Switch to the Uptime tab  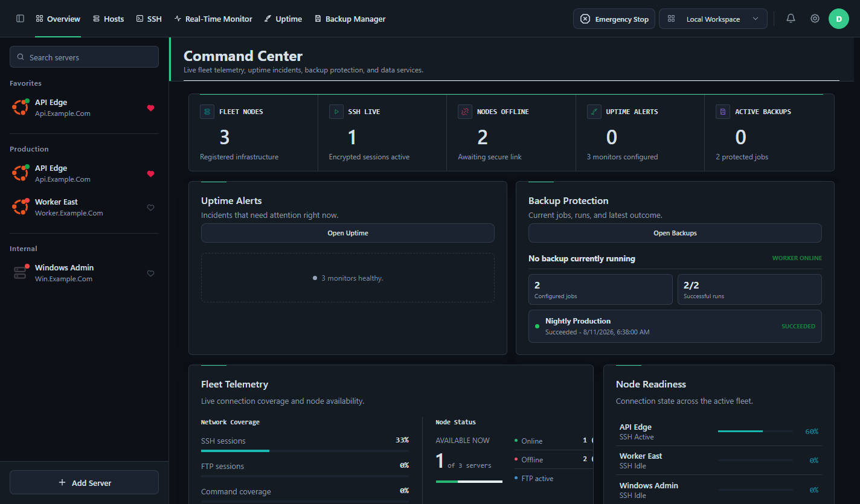(283, 19)
